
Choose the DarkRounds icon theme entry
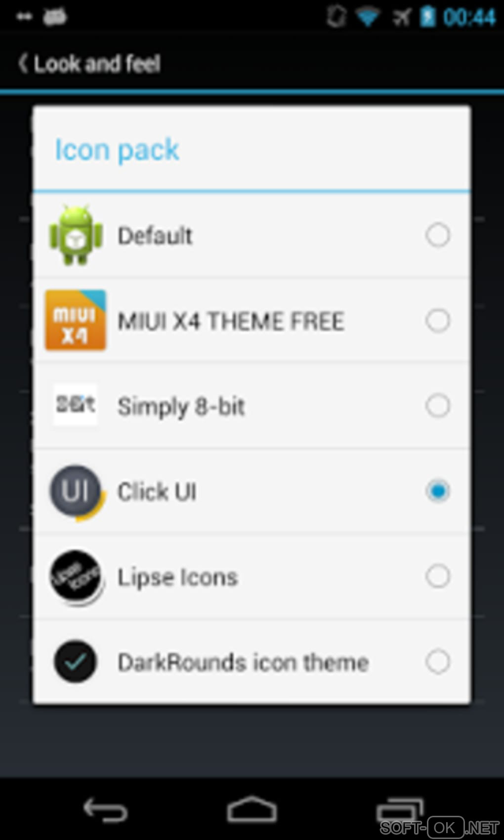point(252,662)
